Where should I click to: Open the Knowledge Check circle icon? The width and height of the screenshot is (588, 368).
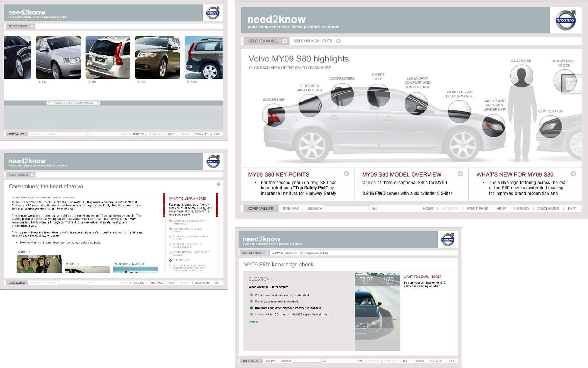565,81
